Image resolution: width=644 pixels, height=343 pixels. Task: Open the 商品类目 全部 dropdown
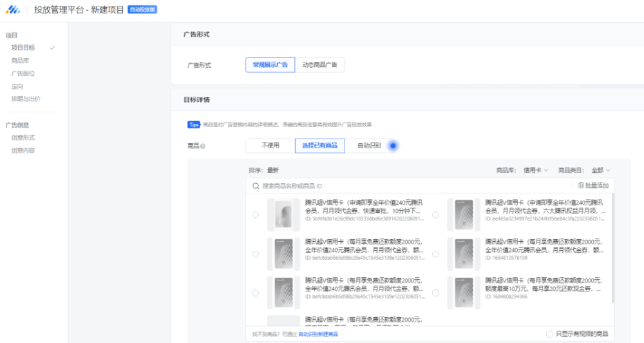pyautogui.click(x=601, y=170)
